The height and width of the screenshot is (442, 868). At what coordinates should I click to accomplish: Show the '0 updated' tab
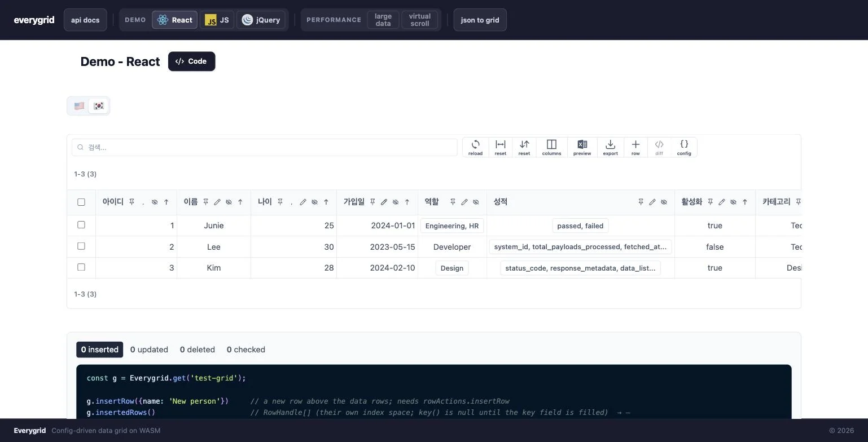click(149, 350)
